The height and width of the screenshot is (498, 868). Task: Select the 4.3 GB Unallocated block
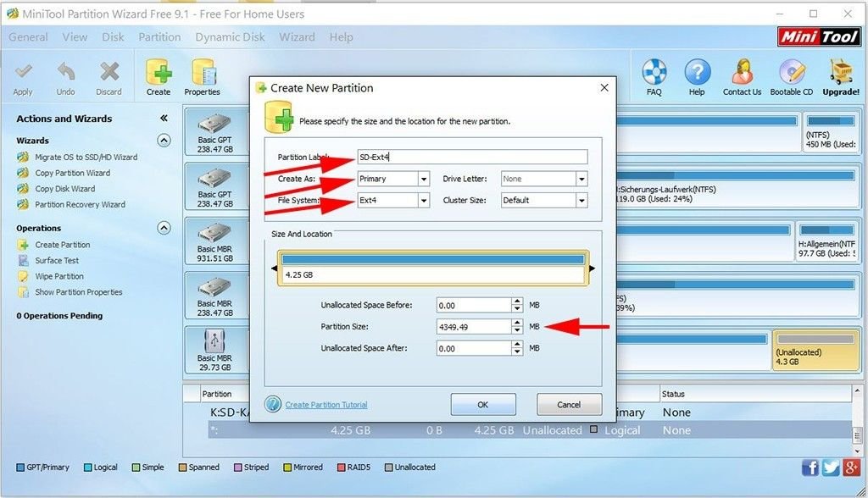click(x=815, y=351)
